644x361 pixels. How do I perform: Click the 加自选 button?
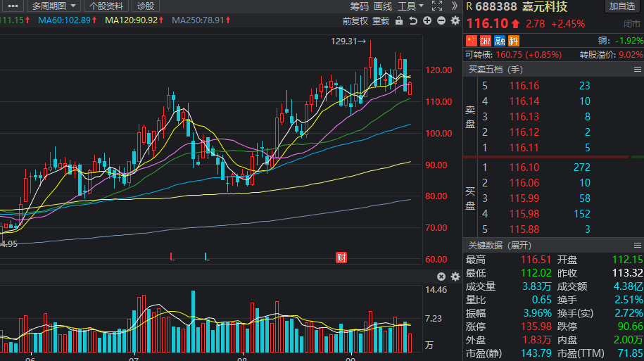point(621,7)
